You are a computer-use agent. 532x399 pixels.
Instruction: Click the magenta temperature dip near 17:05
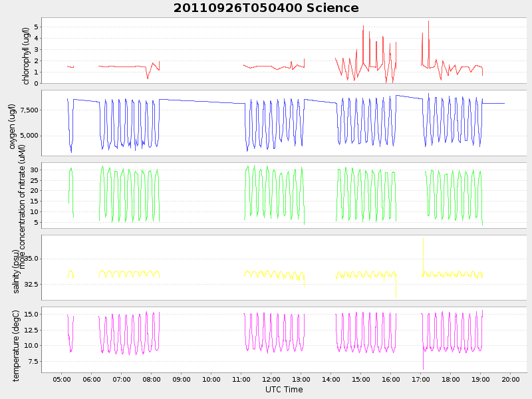(423, 360)
